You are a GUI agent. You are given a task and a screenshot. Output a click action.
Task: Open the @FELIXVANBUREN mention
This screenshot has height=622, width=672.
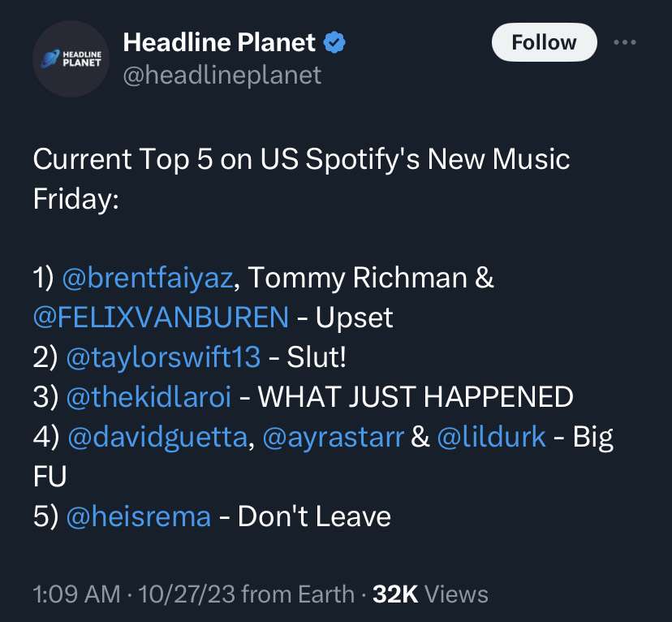tap(161, 317)
